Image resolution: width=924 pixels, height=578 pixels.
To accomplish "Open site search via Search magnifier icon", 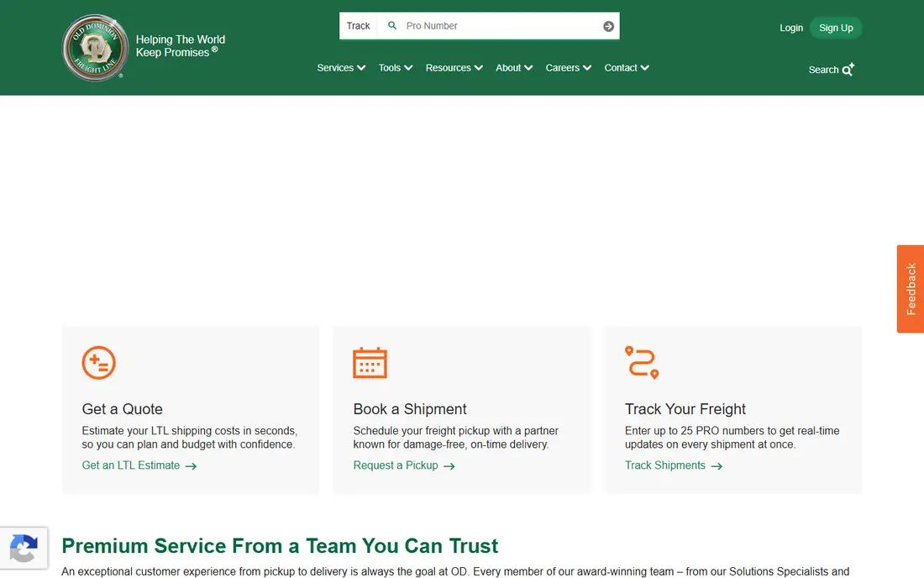I will tap(848, 70).
